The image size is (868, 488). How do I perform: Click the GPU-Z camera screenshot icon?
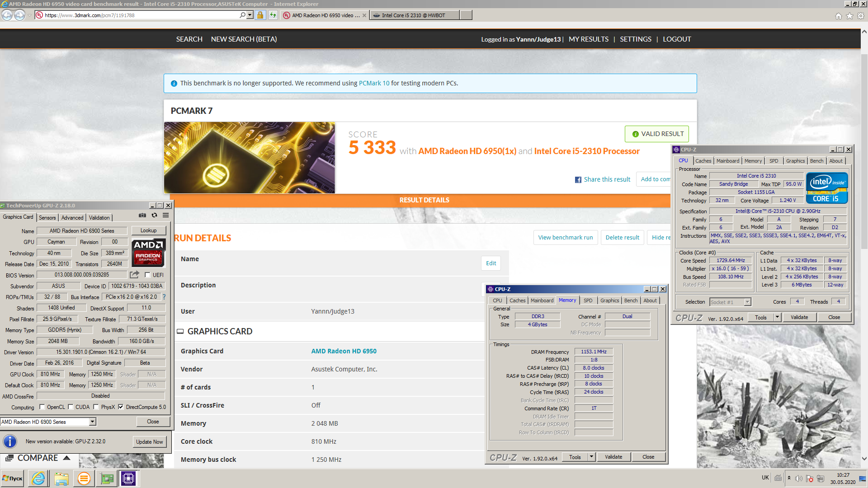[x=142, y=216]
